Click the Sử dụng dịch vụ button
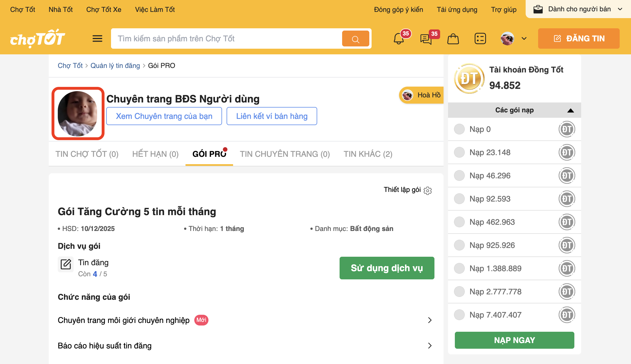This screenshot has width=631, height=364. [387, 268]
